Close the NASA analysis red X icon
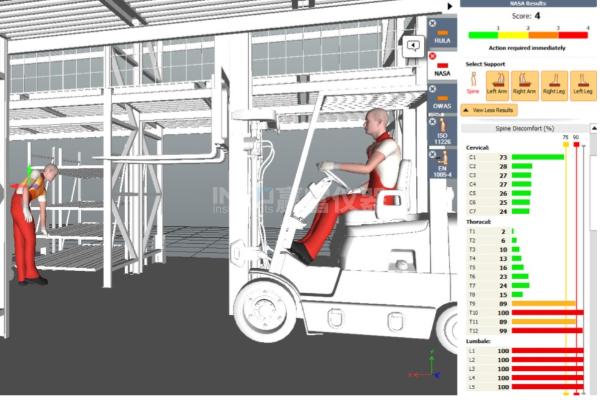The height and width of the screenshot is (400, 600). pos(433,56)
